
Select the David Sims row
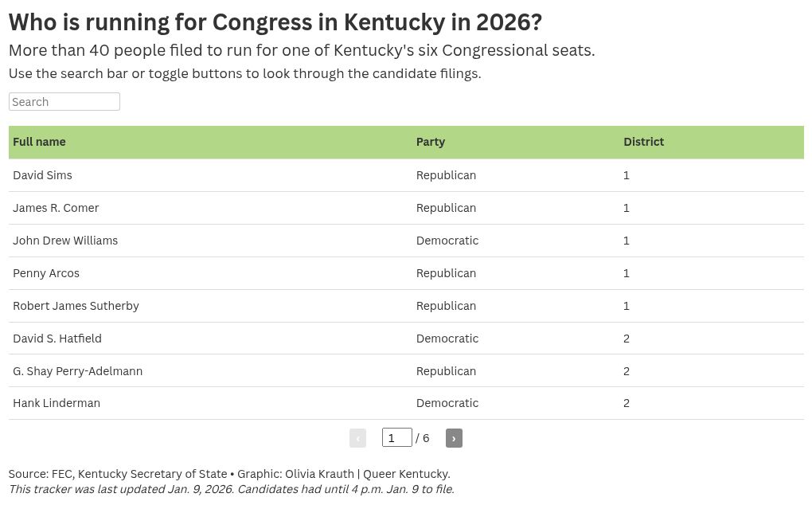tap(406, 175)
